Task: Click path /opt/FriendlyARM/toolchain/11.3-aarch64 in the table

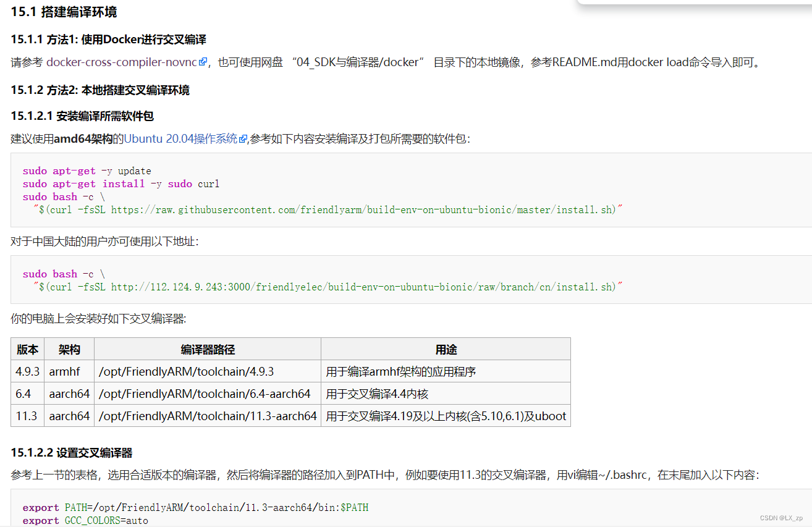Action: pyautogui.click(x=208, y=416)
